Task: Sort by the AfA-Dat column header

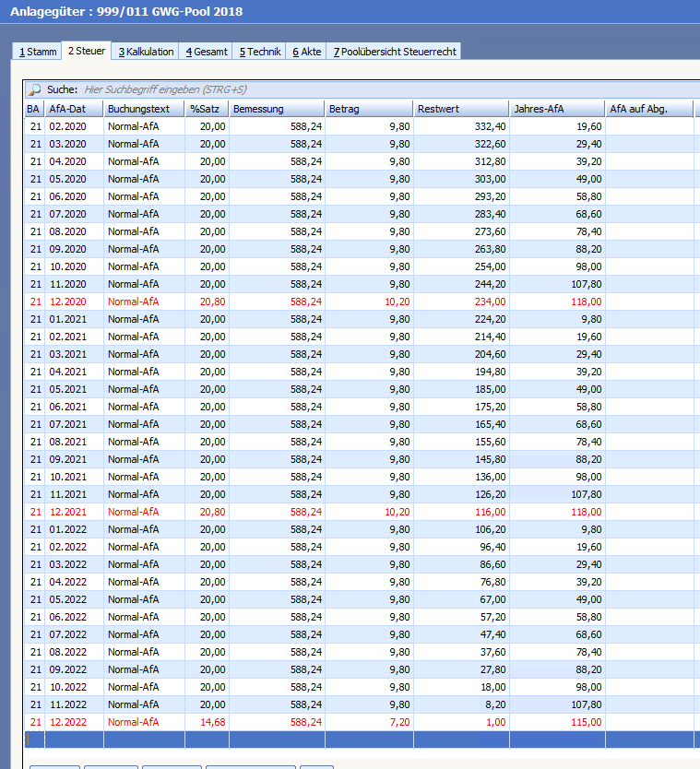Action: (x=74, y=110)
